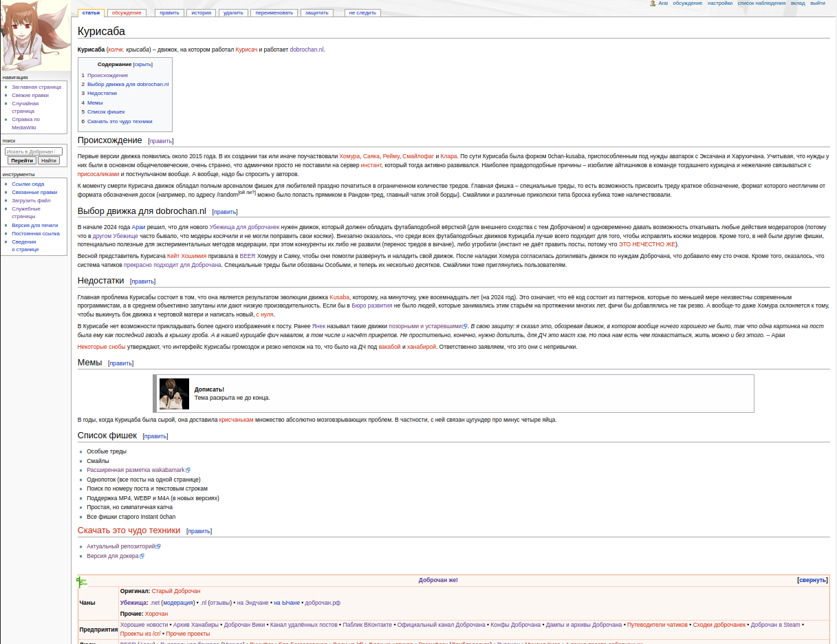Open Случайная страница in the sidebar
837x644 pixels.
pos(25,107)
